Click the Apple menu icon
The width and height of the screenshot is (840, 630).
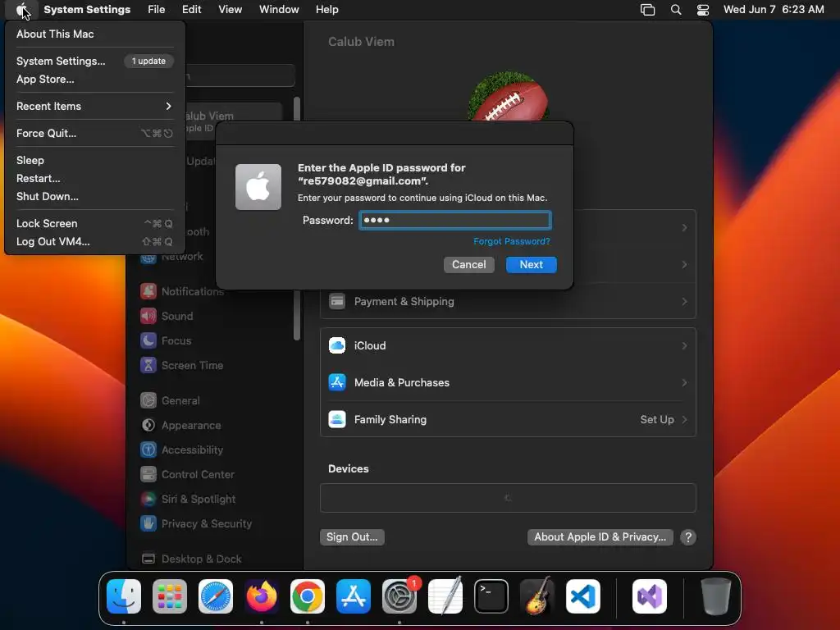coord(21,10)
